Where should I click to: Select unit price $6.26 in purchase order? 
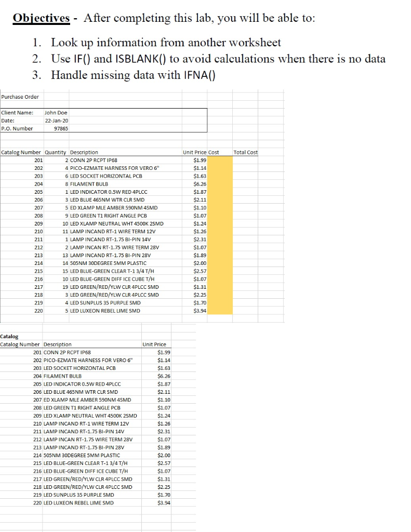coord(200,184)
